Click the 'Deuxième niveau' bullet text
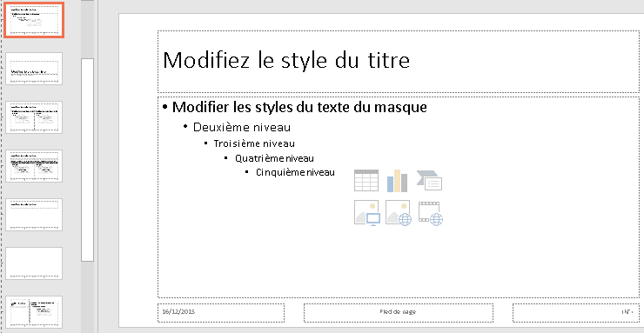 242,127
